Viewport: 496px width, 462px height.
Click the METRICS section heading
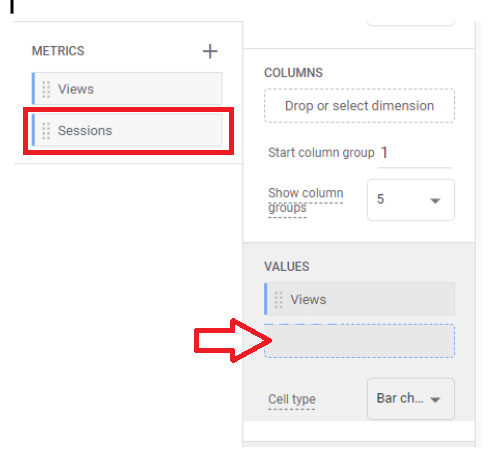58,51
